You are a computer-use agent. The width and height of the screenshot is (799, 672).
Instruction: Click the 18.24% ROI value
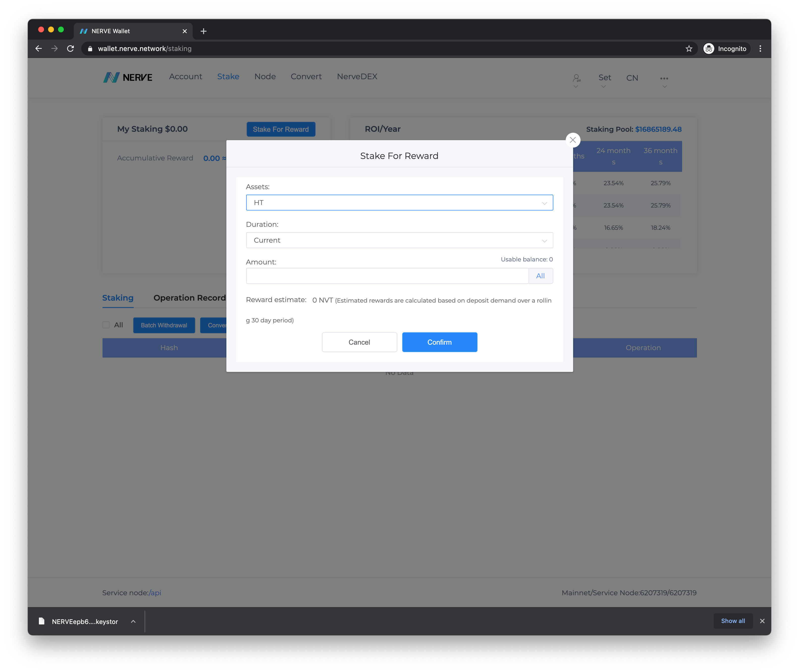pyautogui.click(x=660, y=228)
